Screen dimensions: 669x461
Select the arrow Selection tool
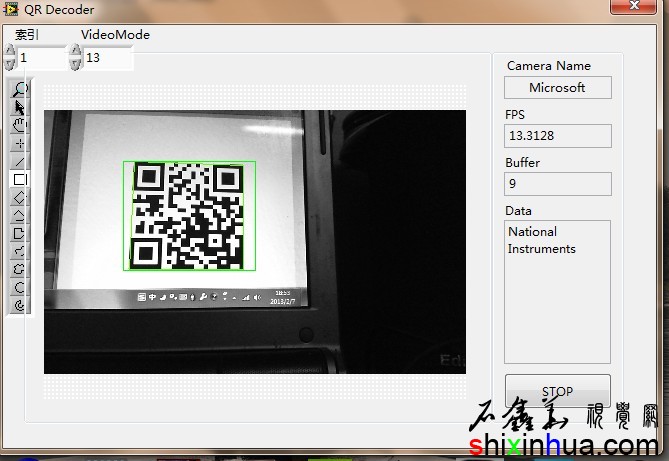(x=19, y=108)
